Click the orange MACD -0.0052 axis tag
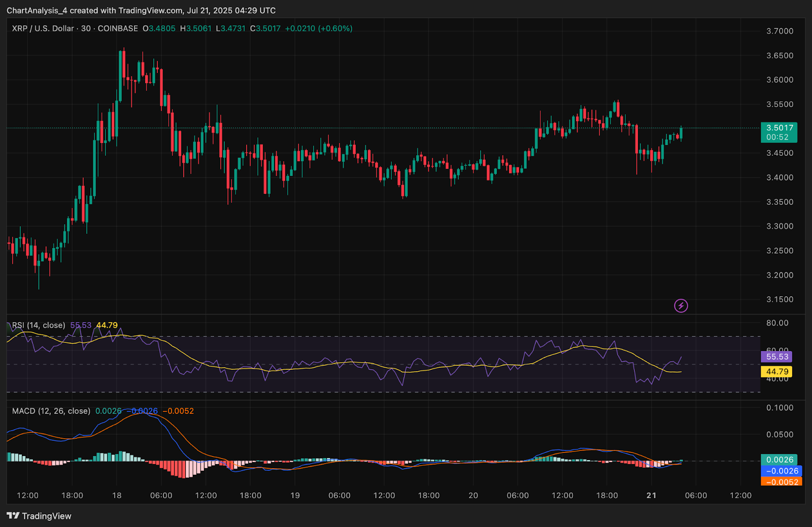The width and height of the screenshot is (812, 527). (x=782, y=482)
